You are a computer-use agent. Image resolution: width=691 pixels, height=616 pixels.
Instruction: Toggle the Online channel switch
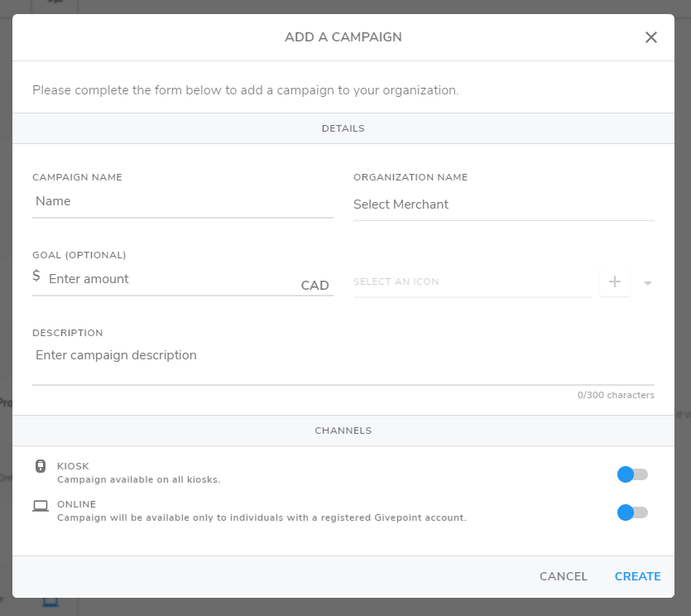click(x=632, y=513)
